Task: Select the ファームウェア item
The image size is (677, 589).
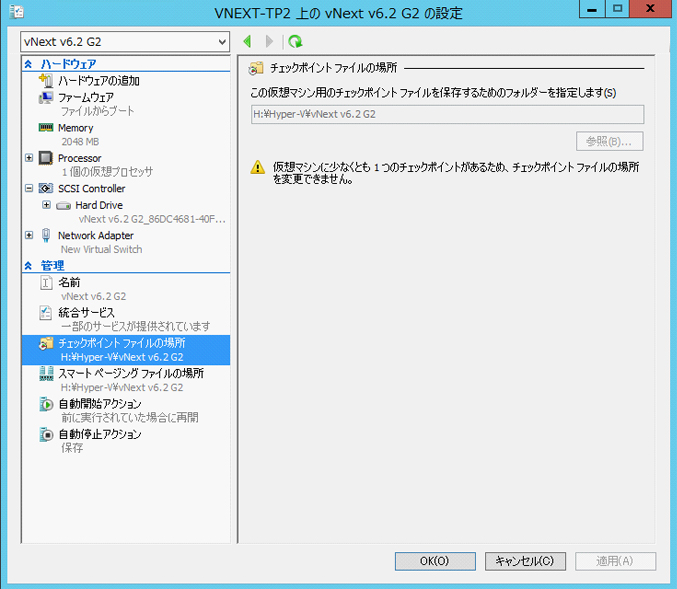Action: [x=85, y=98]
